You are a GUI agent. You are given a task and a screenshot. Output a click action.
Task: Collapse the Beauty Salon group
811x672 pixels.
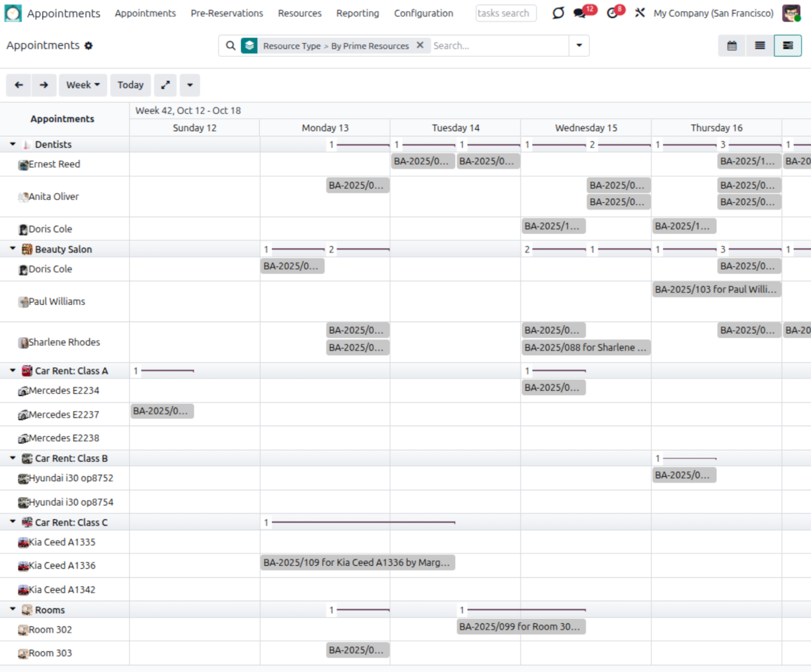pos(13,250)
